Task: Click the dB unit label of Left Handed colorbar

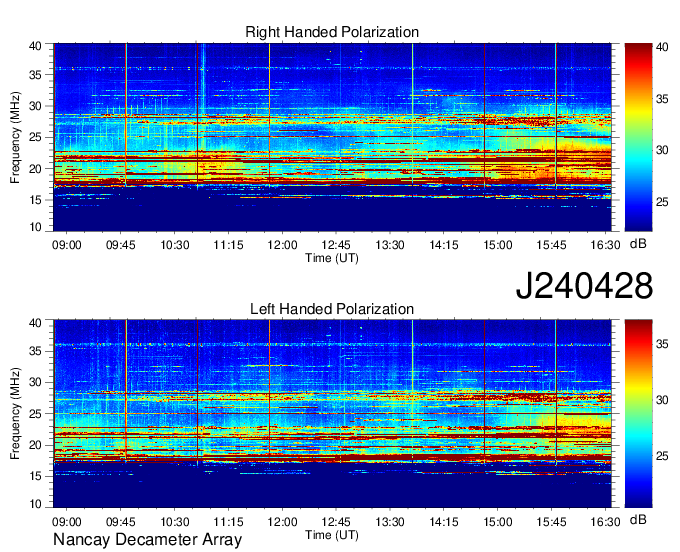Action: coord(638,519)
